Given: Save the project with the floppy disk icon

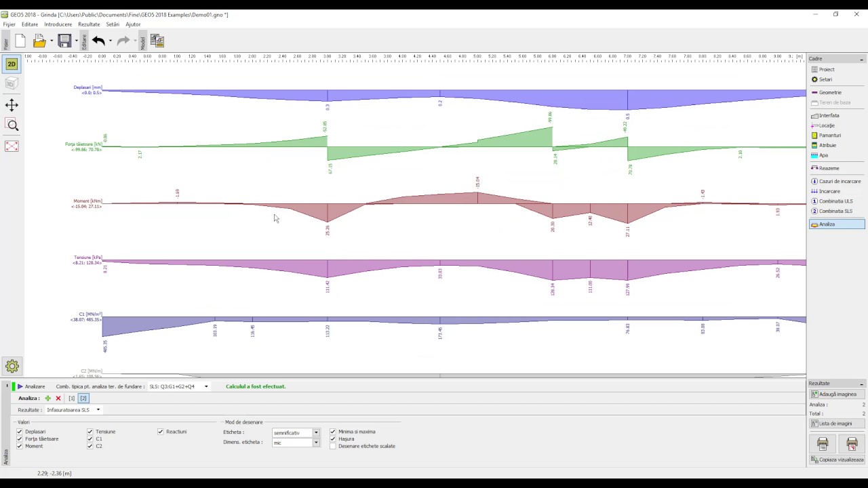Looking at the screenshot, I should pyautogui.click(x=64, y=41).
